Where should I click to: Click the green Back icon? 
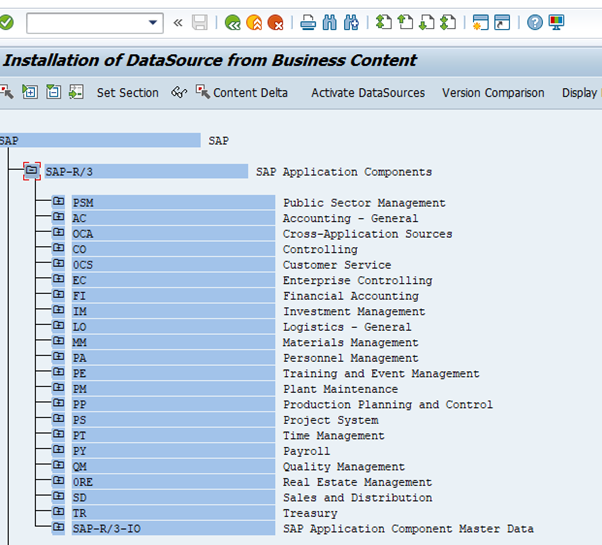click(233, 23)
